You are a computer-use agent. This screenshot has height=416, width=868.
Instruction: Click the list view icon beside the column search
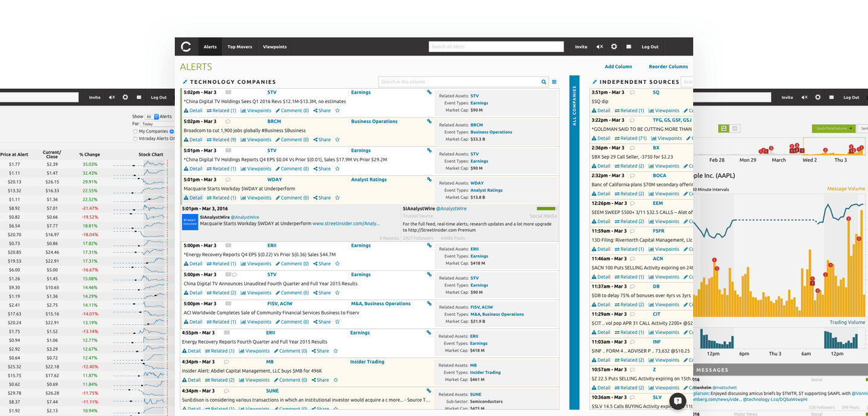554,81
